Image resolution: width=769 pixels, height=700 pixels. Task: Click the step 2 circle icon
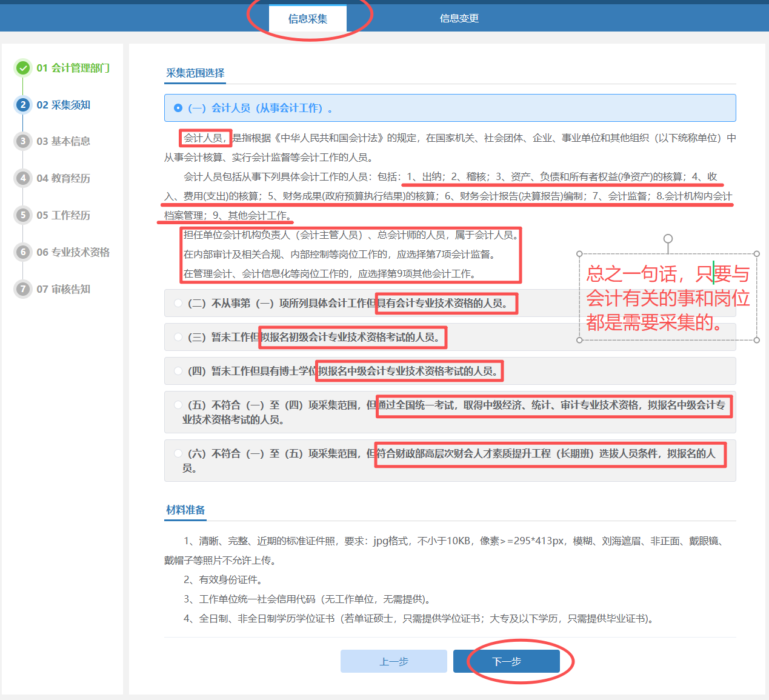pos(23,105)
